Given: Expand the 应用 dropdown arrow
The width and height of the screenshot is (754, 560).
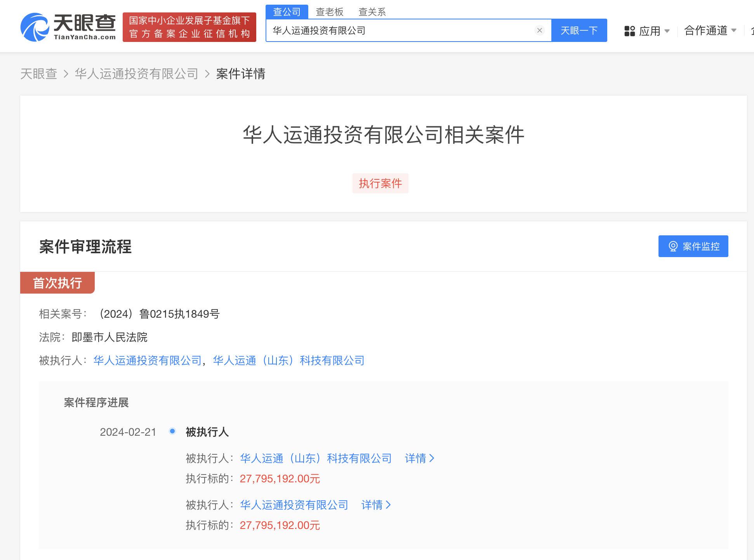Looking at the screenshot, I should (667, 31).
